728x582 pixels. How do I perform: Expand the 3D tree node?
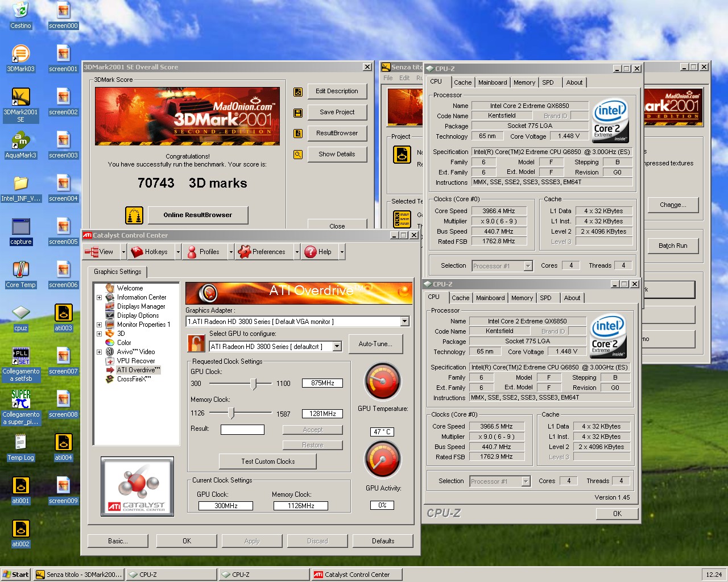click(99, 334)
